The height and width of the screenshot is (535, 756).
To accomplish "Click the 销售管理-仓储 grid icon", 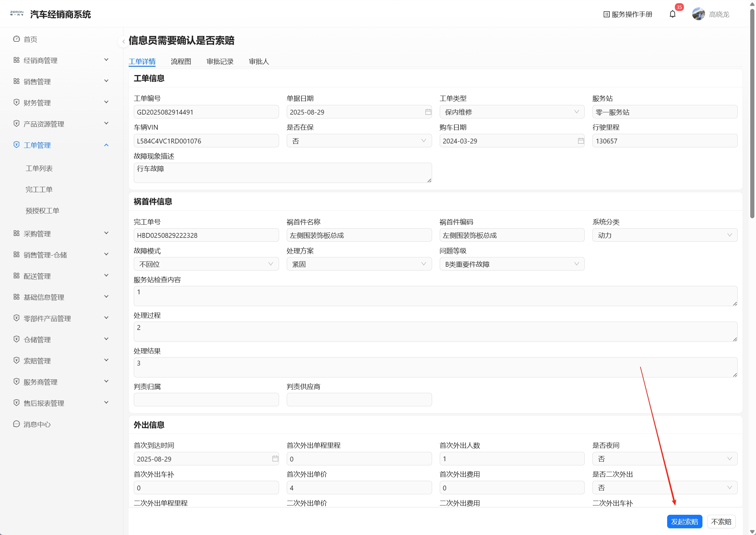I will point(16,254).
